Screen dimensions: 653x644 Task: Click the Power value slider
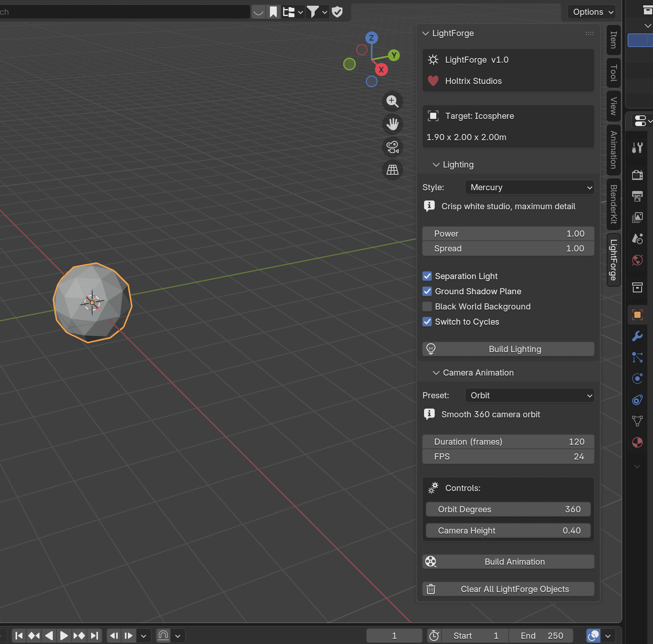pyautogui.click(x=508, y=234)
